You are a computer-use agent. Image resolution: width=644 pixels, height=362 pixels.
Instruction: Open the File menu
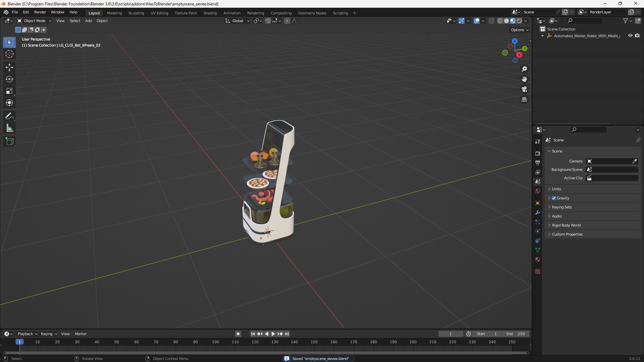pyautogui.click(x=15, y=12)
